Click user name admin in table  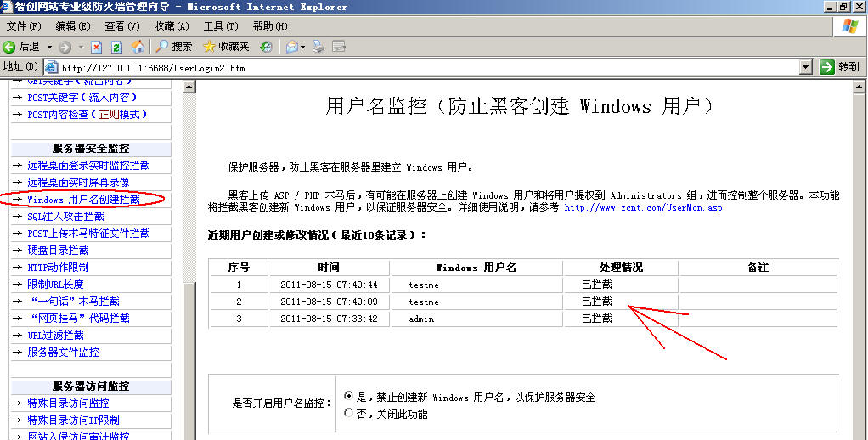[x=421, y=319]
